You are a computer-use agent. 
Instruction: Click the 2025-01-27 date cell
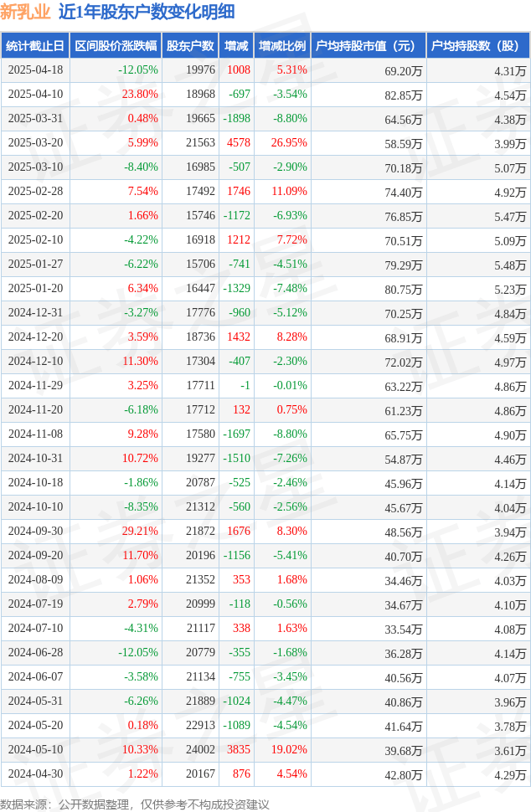(x=35, y=265)
